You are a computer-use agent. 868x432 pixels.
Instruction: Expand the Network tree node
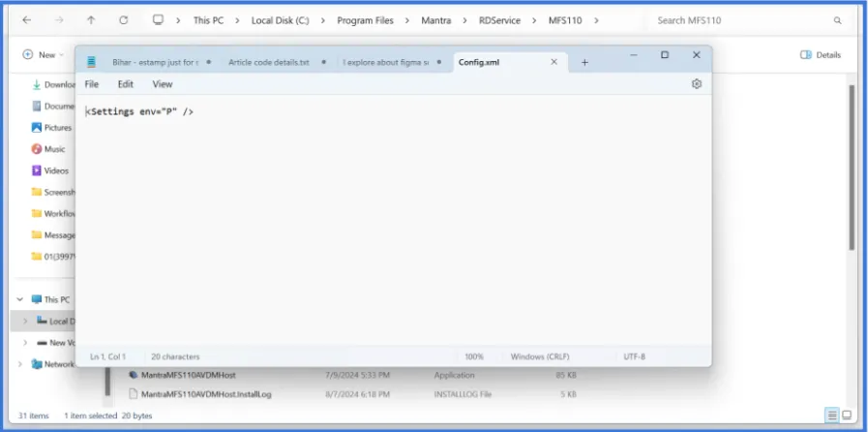point(20,364)
